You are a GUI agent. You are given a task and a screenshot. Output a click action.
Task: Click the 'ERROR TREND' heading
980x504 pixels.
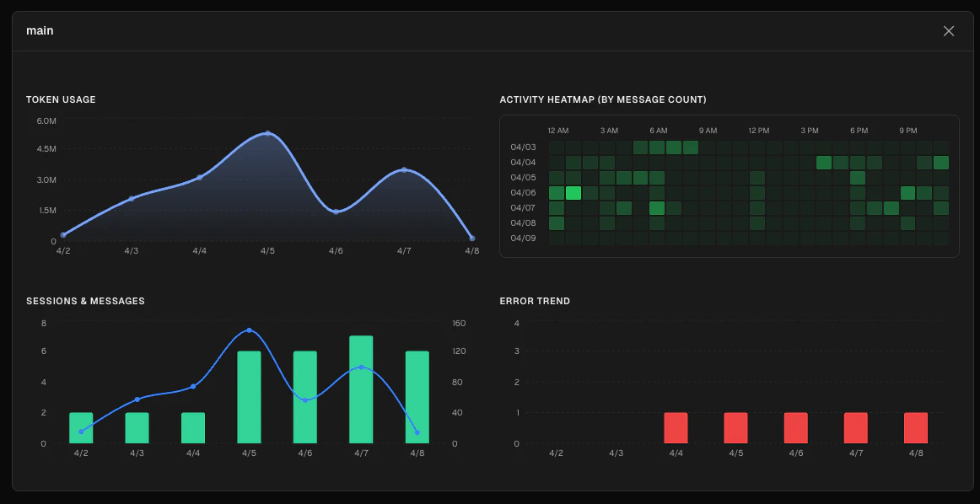click(x=535, y=301)
